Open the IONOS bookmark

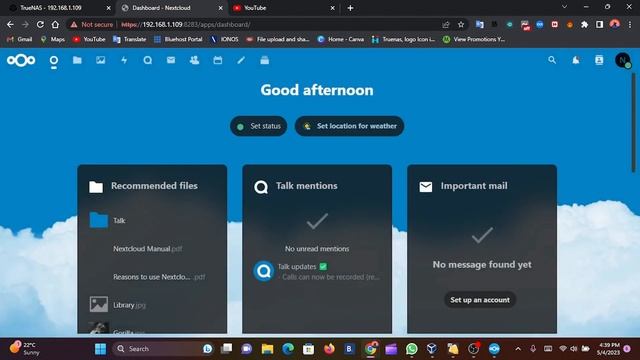click(224, 39)
